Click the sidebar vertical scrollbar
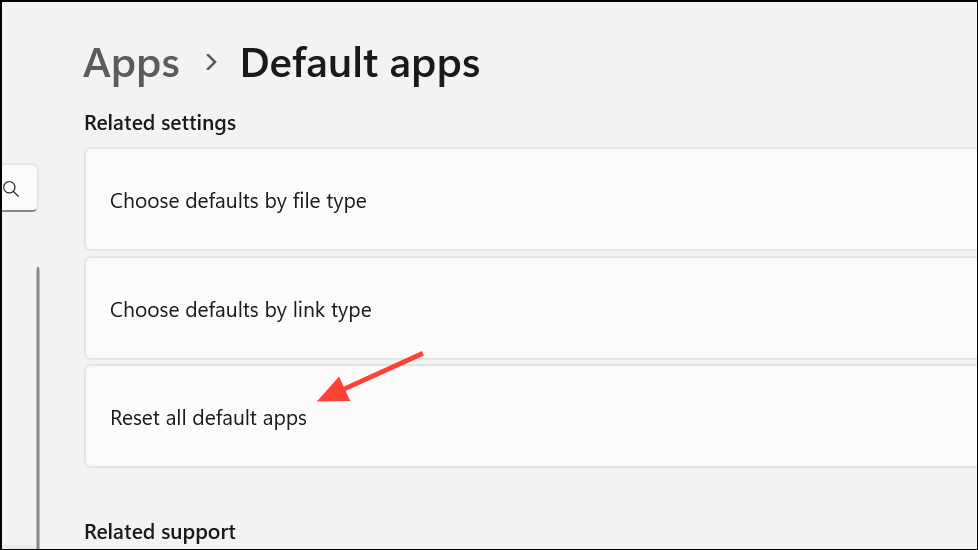The image size is (978, 550). (x=38, y=400)
